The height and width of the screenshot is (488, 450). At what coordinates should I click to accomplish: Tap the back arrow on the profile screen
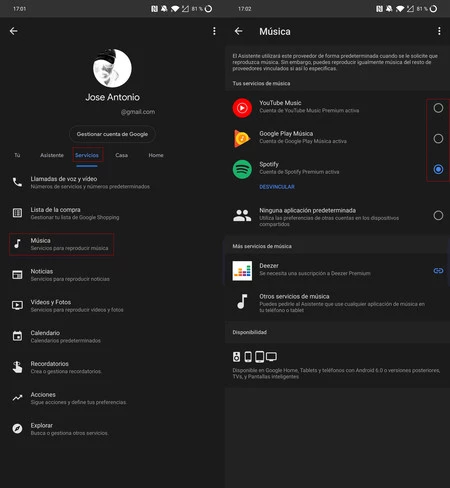14,31
